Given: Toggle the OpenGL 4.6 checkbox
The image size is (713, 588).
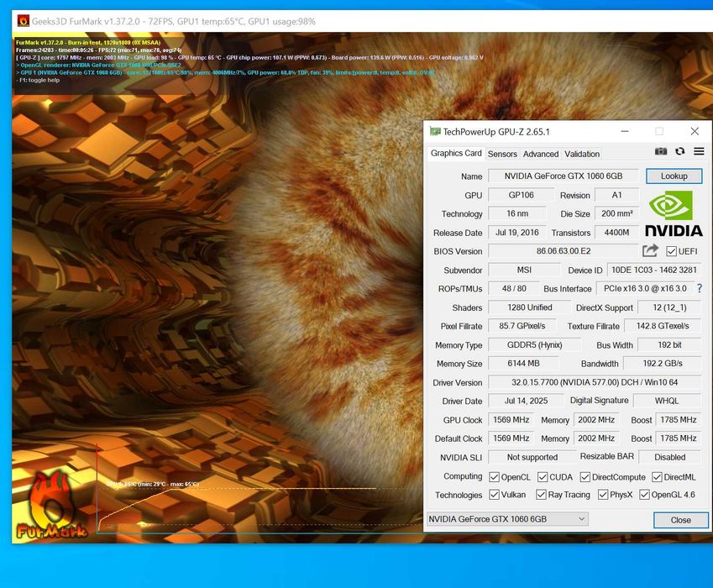Looking at the screenshot, I should (644, 495).
